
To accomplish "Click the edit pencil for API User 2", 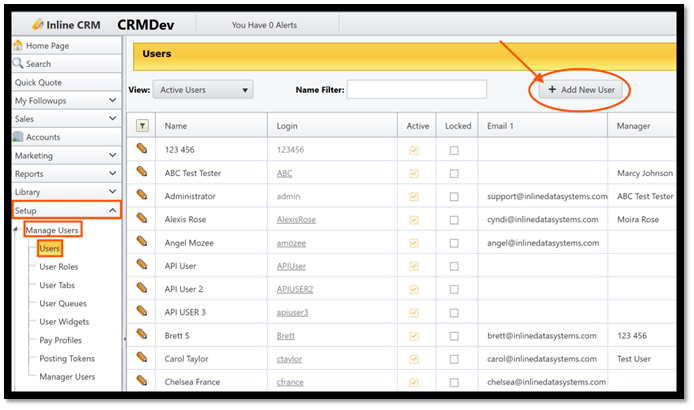I will 142,287.
